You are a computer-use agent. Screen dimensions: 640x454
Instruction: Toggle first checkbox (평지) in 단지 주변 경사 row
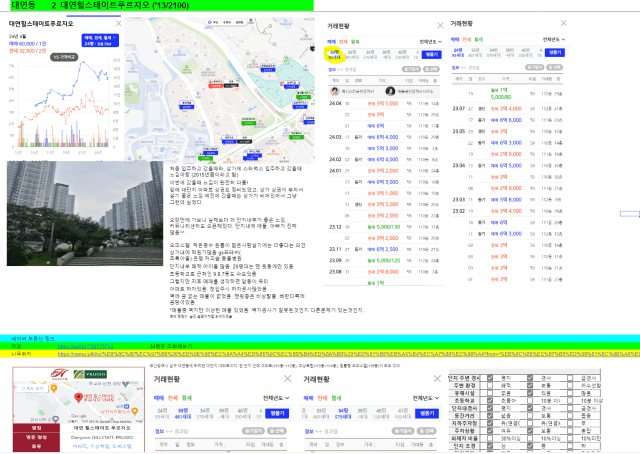(x=490, y=378)
